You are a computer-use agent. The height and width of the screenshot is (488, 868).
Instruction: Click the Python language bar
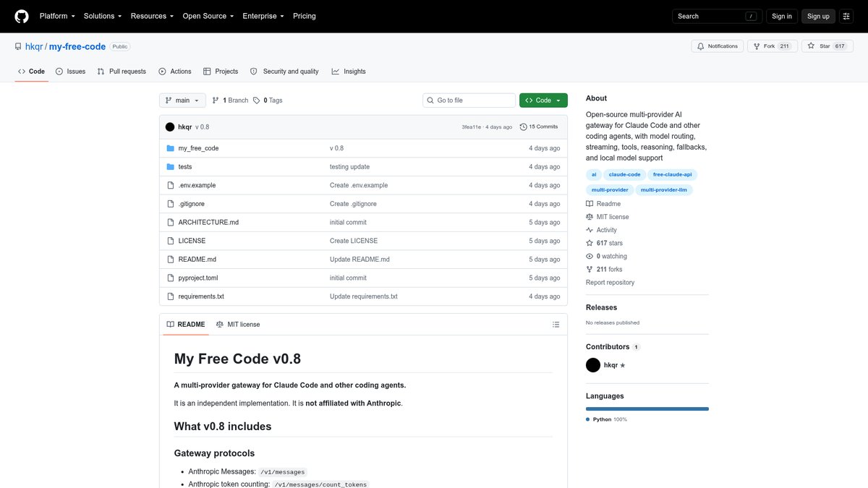coord(647,409)
